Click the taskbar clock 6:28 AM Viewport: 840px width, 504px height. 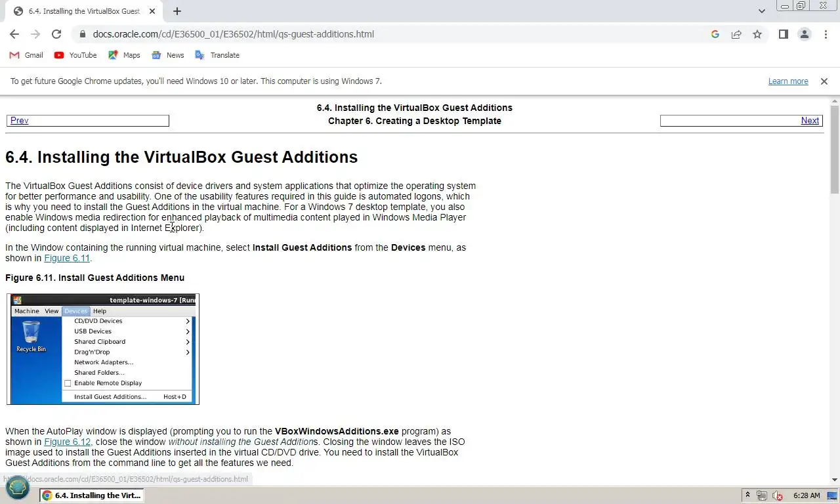(807, 495)
